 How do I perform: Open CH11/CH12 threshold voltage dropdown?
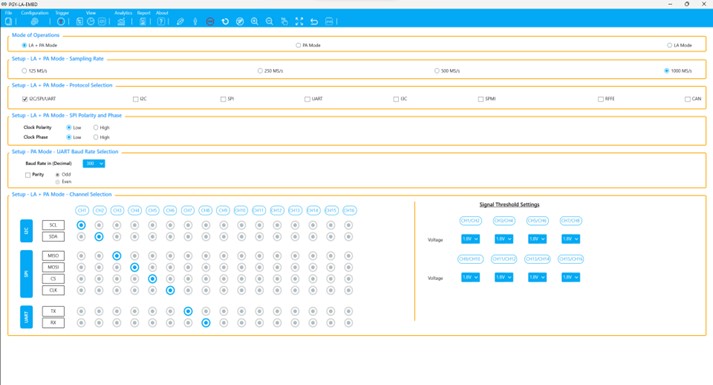pyautogui.click(x=504, y=277)
